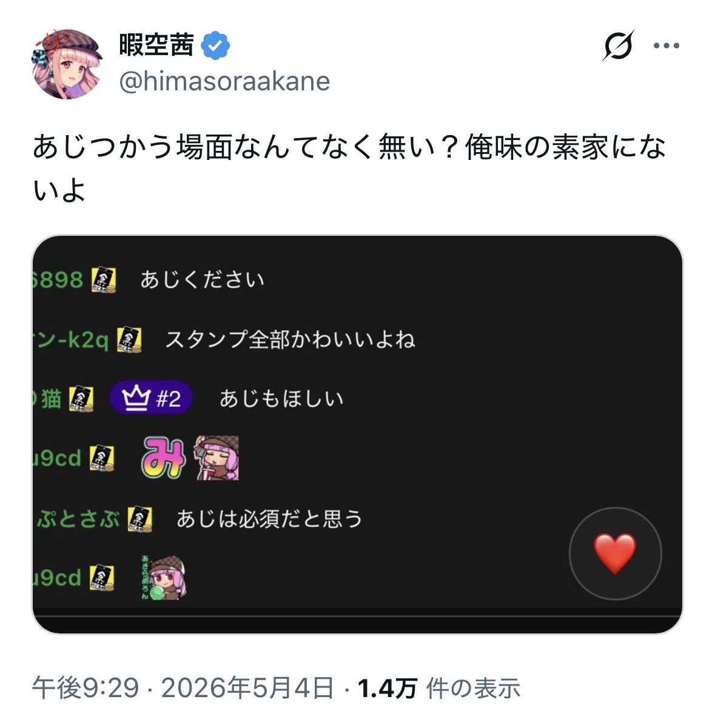This screenshot has width=715, height=728.
Task: Click the pink み sticker emote
Action: click(x=164, y=458)
